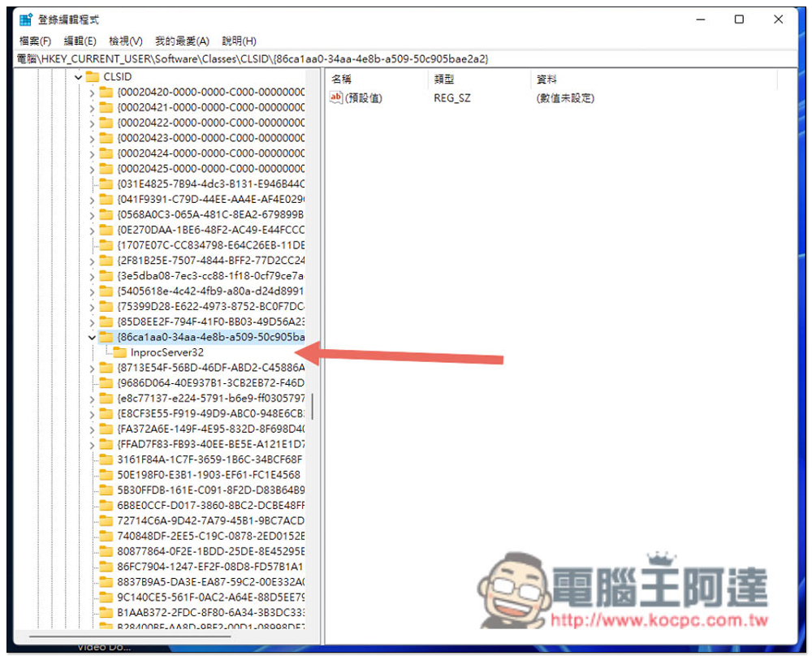Click folder icon of {031E4825-7B94-4dc3 key
This screenshot has height=660, width=812.
point(106,183)
